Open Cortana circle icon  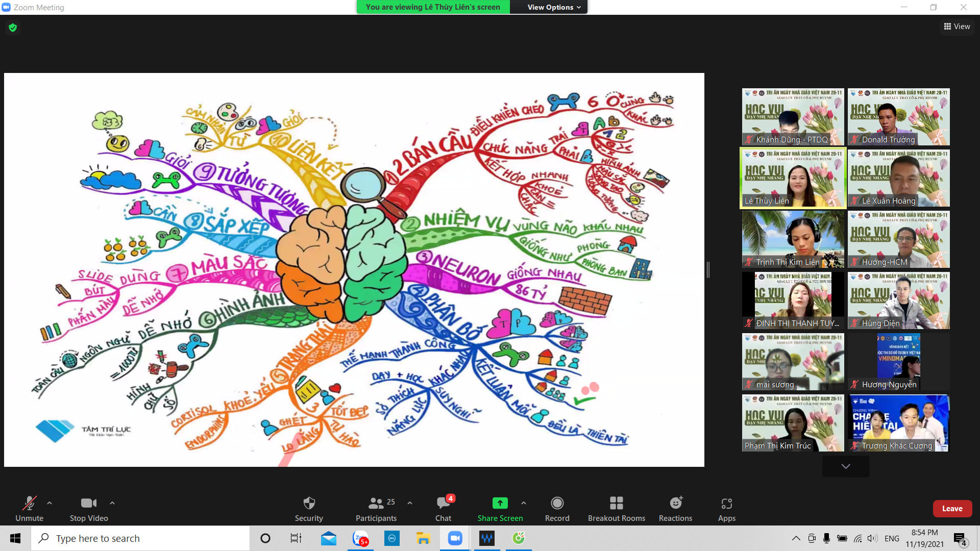pyautogui.click(x=265, y=538)
